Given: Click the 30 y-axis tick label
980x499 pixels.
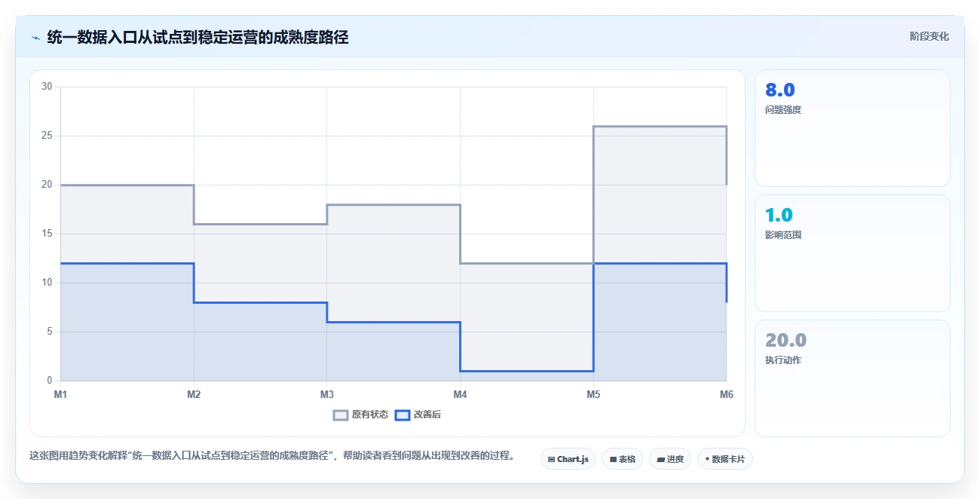Looking at the screenshot, I should click(47, 87).
